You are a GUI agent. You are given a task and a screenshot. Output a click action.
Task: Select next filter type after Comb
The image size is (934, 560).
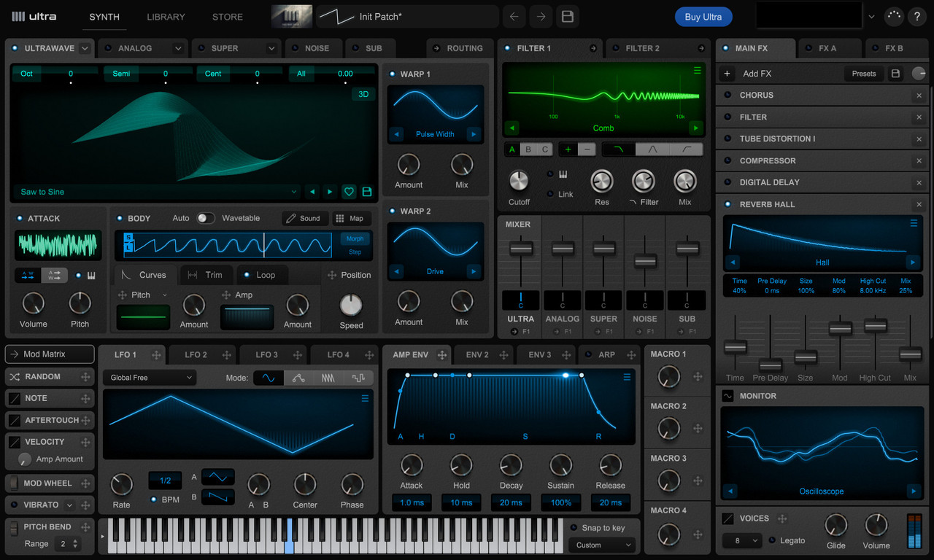[x=696, y=128]
